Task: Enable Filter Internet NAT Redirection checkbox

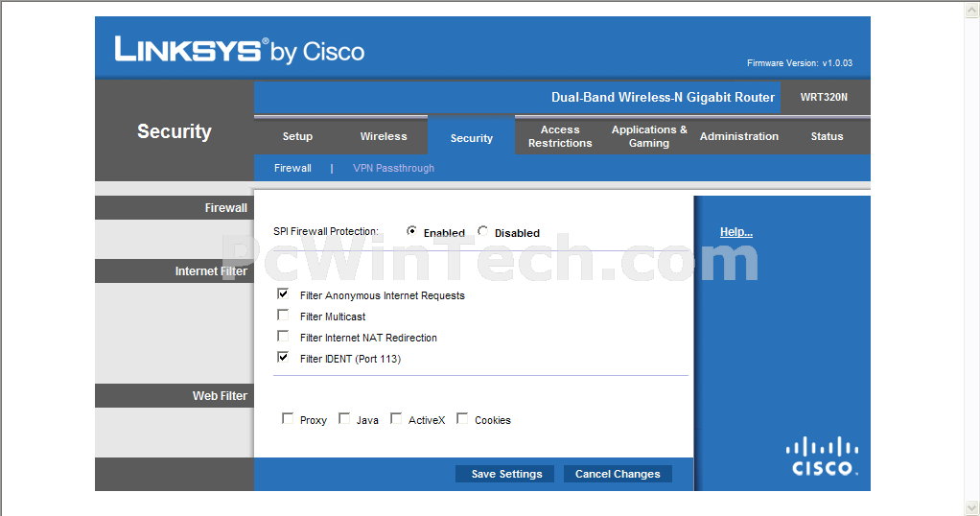Action: click(x=283, y=337)
